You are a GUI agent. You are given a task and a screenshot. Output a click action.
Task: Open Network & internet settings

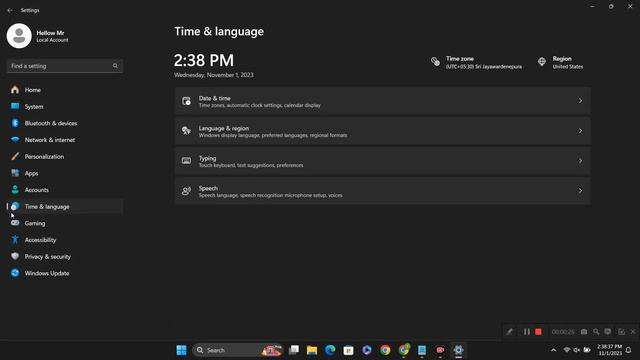tap(65, 140)
